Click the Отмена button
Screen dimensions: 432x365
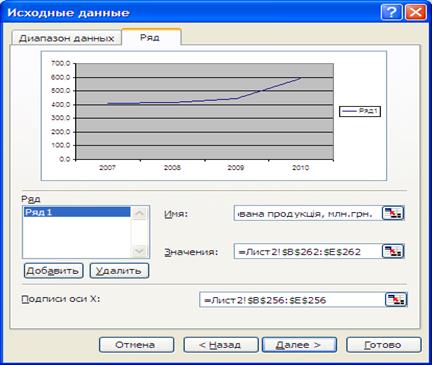coord(136,345)
